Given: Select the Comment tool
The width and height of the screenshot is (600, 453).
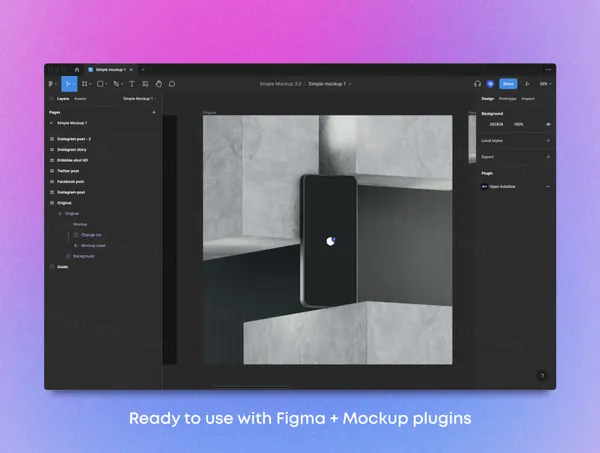Looking at the screenshot, I should [x=172, y=84].
